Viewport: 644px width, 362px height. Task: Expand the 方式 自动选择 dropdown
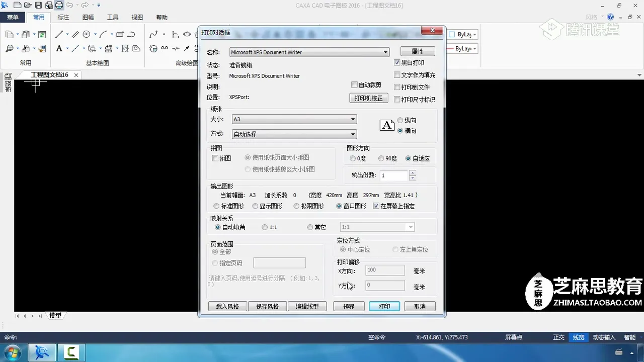(353, 134)
